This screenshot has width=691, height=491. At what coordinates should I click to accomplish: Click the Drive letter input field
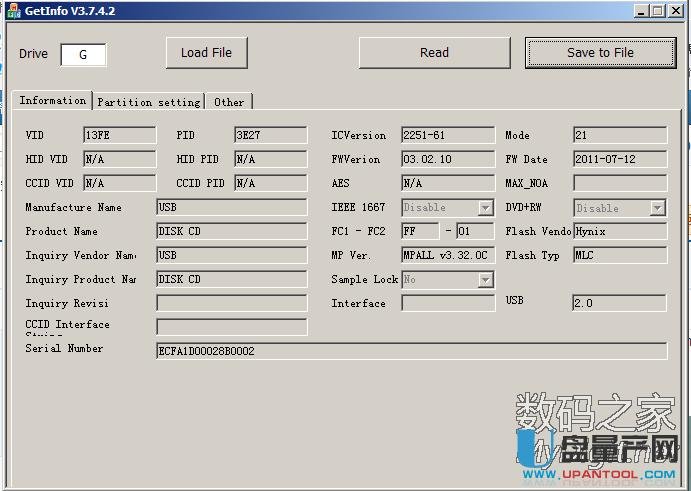click(83, 55)
